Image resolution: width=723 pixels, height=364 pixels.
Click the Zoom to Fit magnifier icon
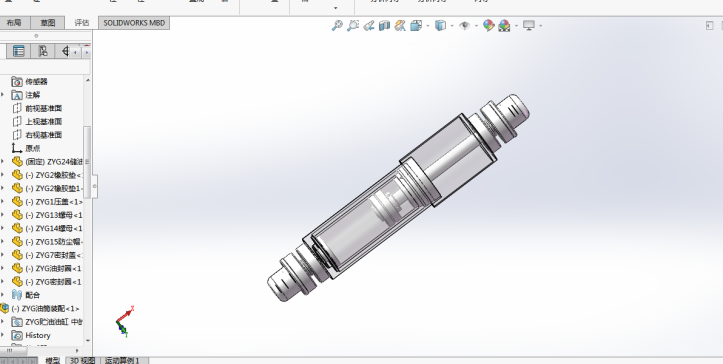coord(337,26)
